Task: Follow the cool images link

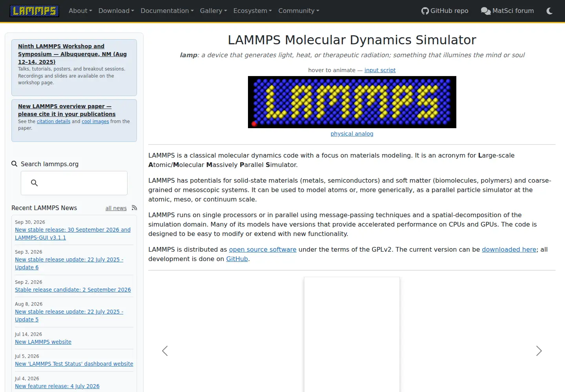Action: 95,122
